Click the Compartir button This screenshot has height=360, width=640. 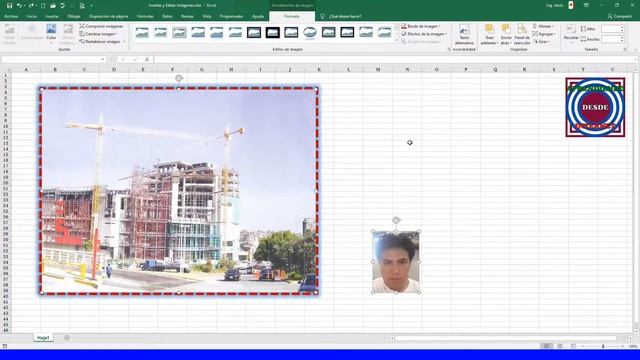click(x=620, y=16)
